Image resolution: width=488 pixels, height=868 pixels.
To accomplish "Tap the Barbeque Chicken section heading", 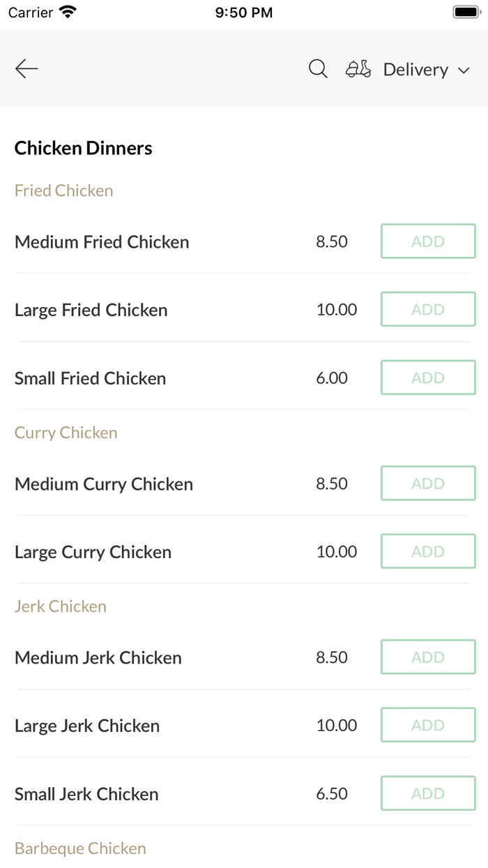I will click(80, 848).
